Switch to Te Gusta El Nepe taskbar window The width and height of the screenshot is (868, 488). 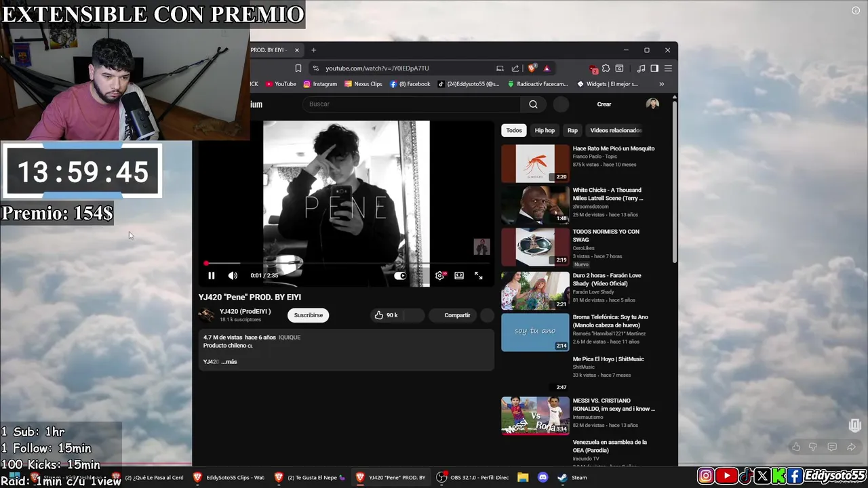[310, 477]
